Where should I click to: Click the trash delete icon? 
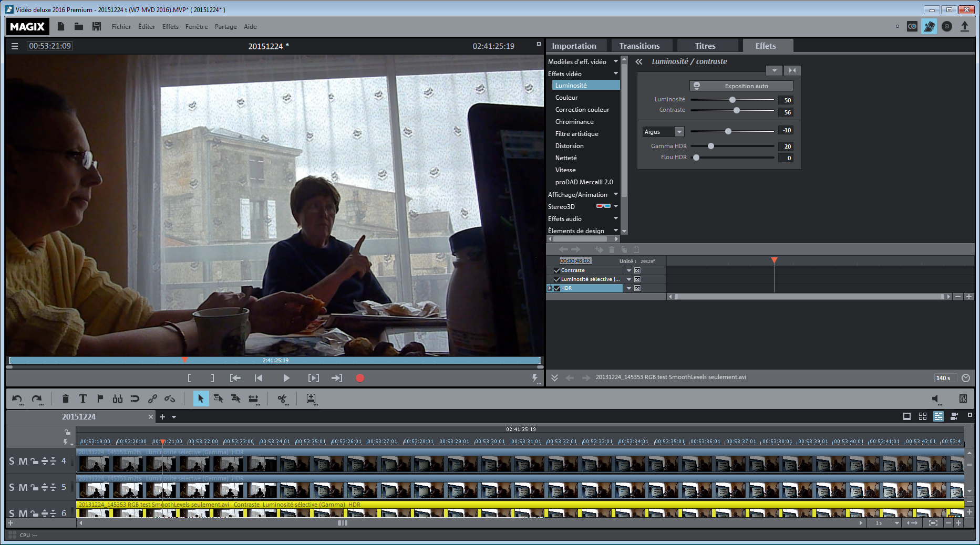pos(65,399)
